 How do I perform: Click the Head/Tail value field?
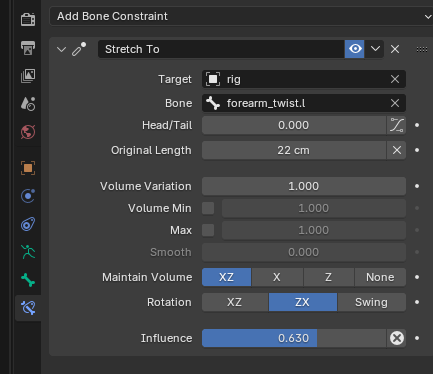coord(294,125)
